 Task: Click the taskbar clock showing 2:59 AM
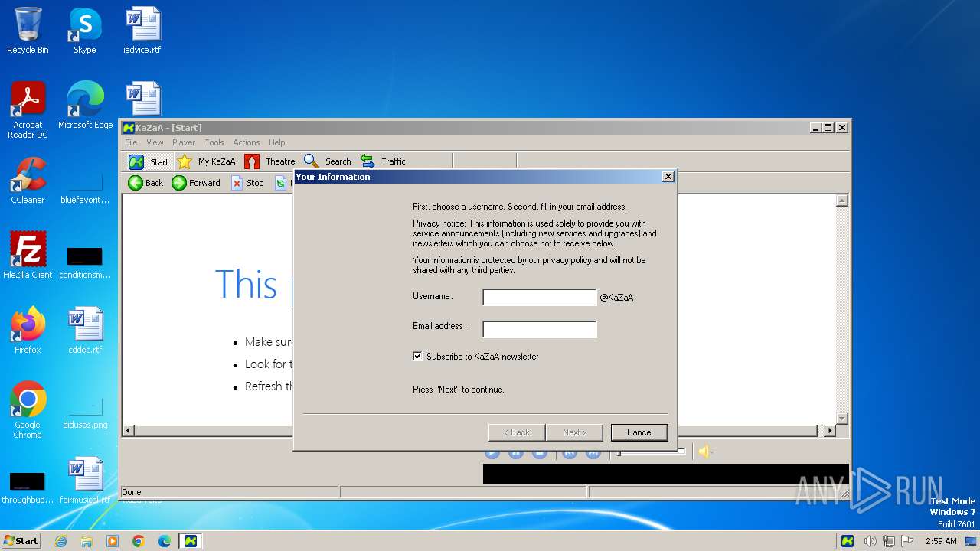pyautogui.click(x=941, y=541)
